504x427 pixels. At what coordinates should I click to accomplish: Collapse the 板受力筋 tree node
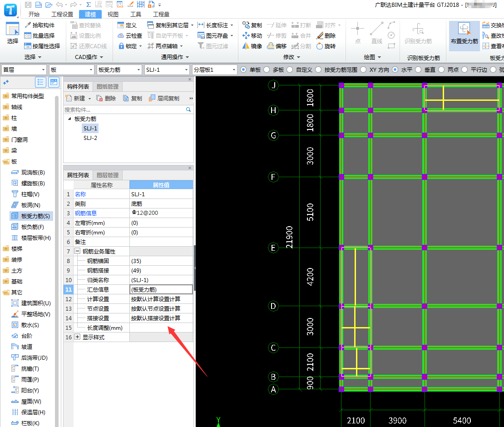69,119
